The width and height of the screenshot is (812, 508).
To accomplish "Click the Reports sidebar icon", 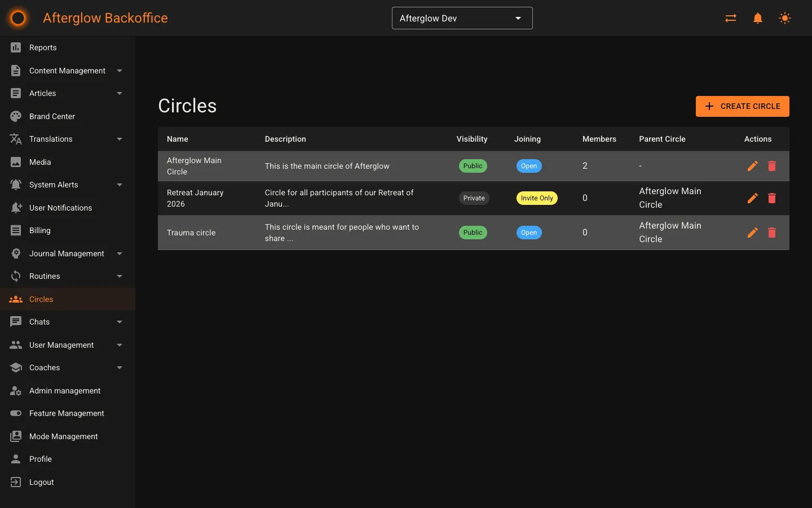I will (x=16, y=47).
